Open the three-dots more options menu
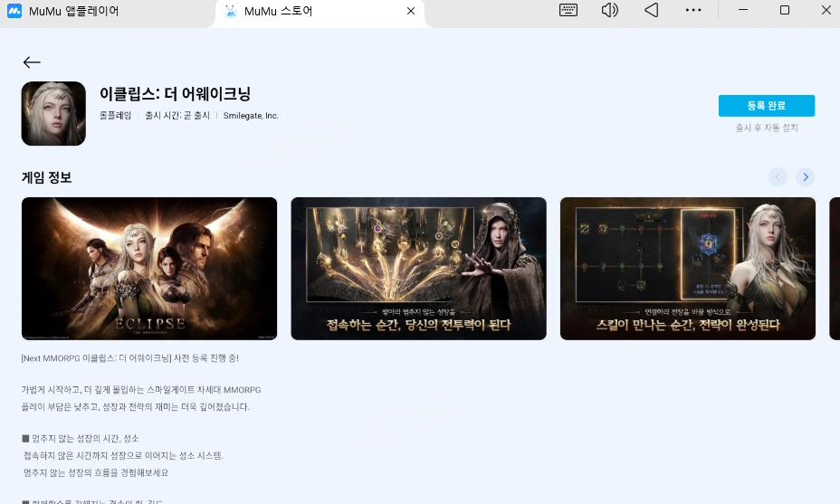The height and width of the screenshot is (504, 840). coord(693,10)
